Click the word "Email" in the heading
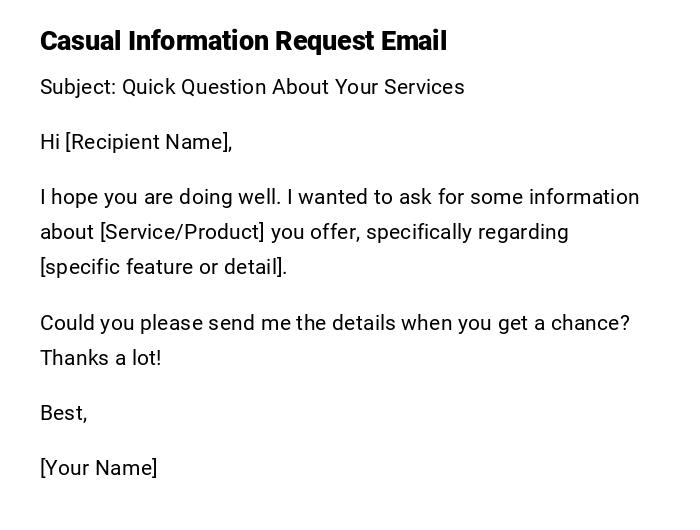Screen dimensions: 700x530 coord(413,41)
